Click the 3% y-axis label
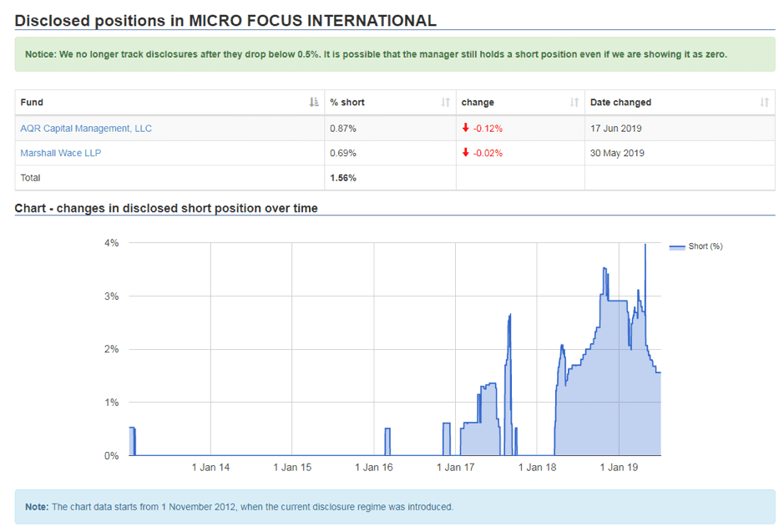 [112, 296]
